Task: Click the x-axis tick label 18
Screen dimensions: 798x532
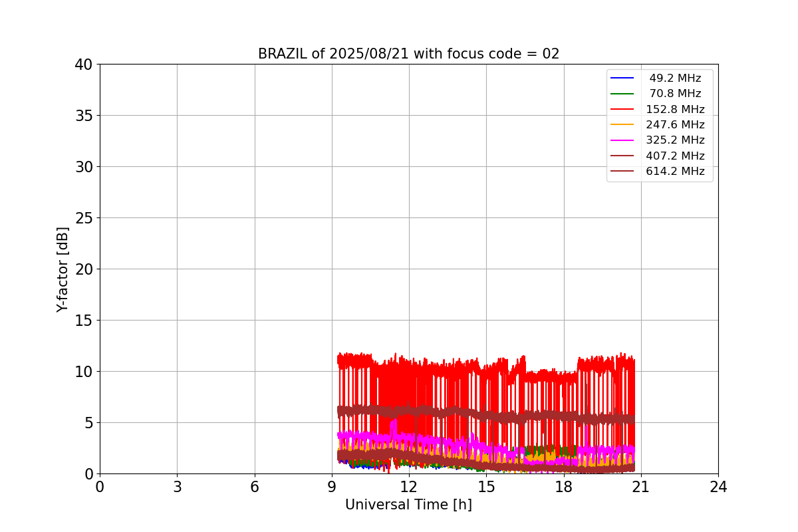Action: [564, 487]
